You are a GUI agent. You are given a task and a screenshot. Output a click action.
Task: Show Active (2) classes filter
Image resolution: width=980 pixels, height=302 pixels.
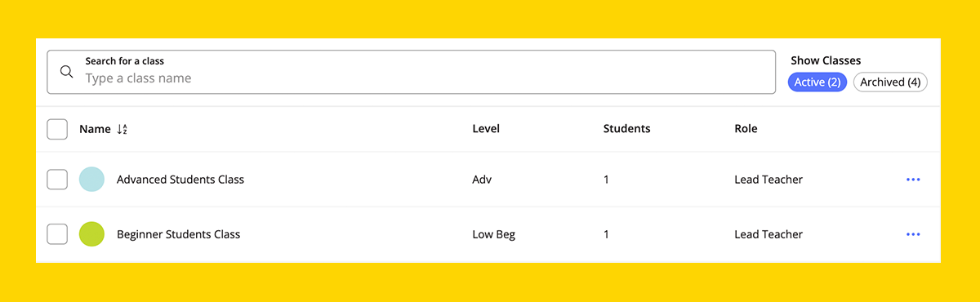click(x=817, y=82)
